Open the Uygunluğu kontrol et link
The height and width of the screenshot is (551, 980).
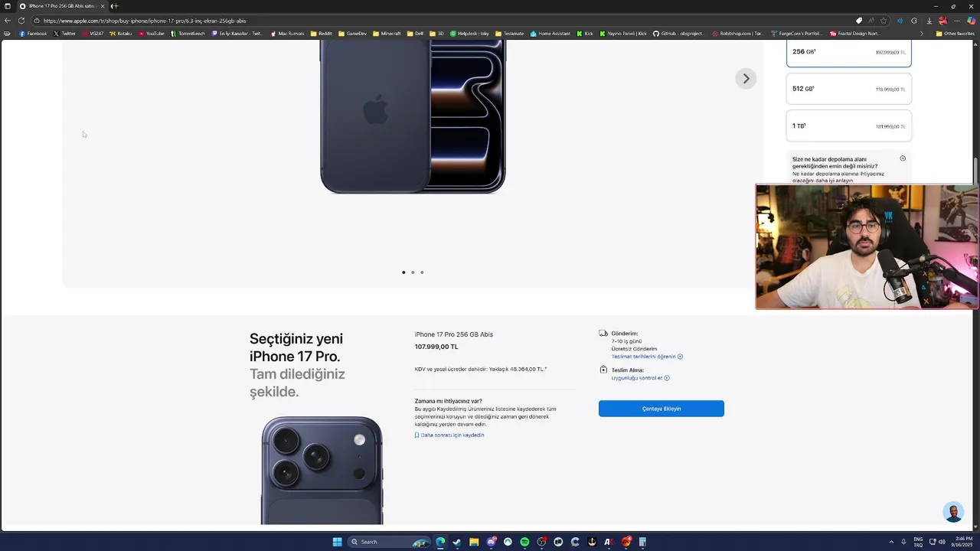pyautogui.click(x=640, y=378)
